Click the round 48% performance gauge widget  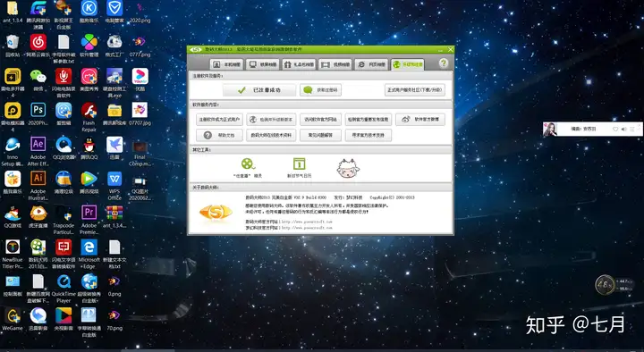(605, 285)
